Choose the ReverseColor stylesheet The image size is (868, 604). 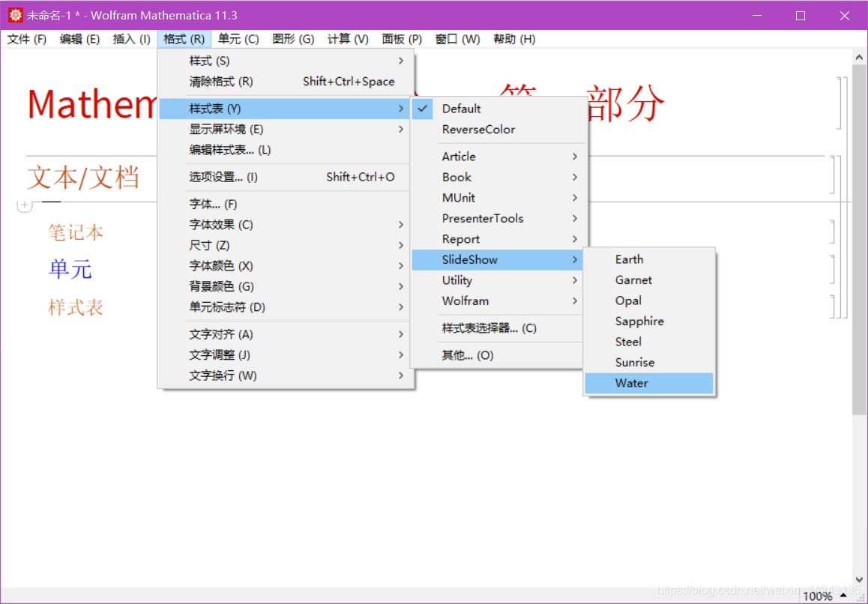pos(498,129)
